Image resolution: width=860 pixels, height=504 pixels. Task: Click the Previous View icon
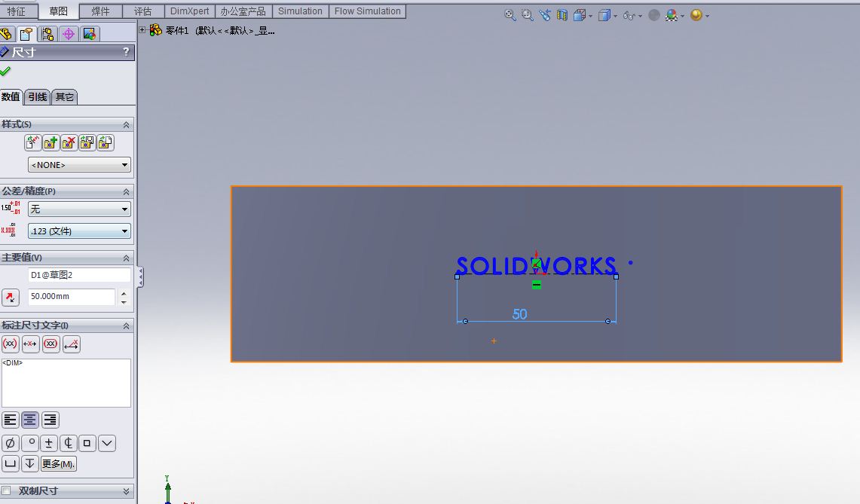(545, 15)
